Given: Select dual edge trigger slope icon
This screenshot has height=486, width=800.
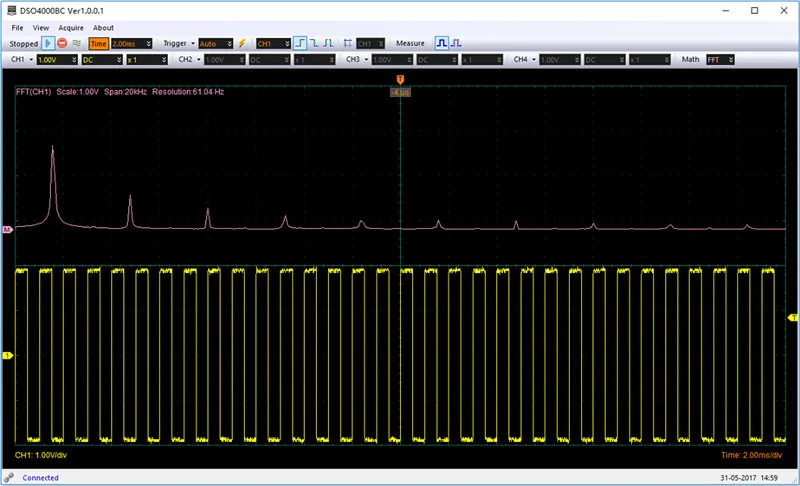Looking at the screenshot, I should [x=328, y=43].
